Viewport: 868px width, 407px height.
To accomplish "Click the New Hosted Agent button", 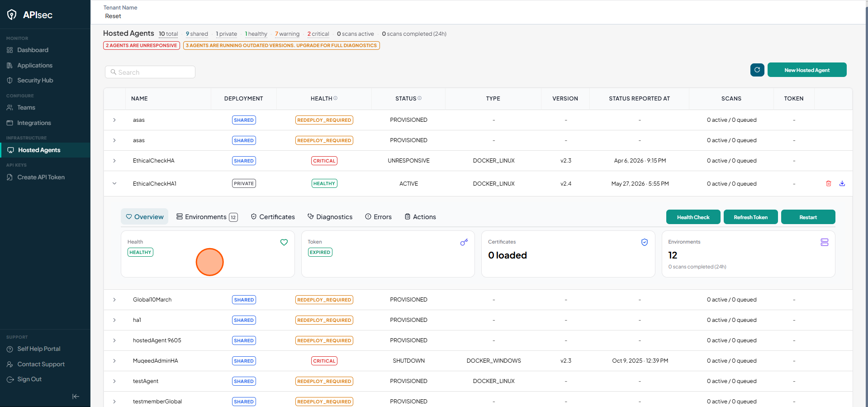I will tap(807, 70).
